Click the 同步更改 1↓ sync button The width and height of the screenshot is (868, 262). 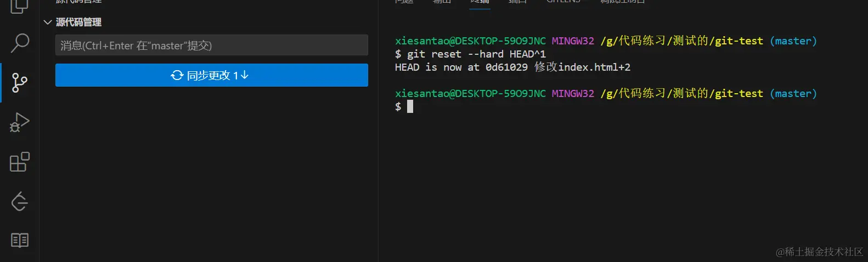[x=212, y=75]
